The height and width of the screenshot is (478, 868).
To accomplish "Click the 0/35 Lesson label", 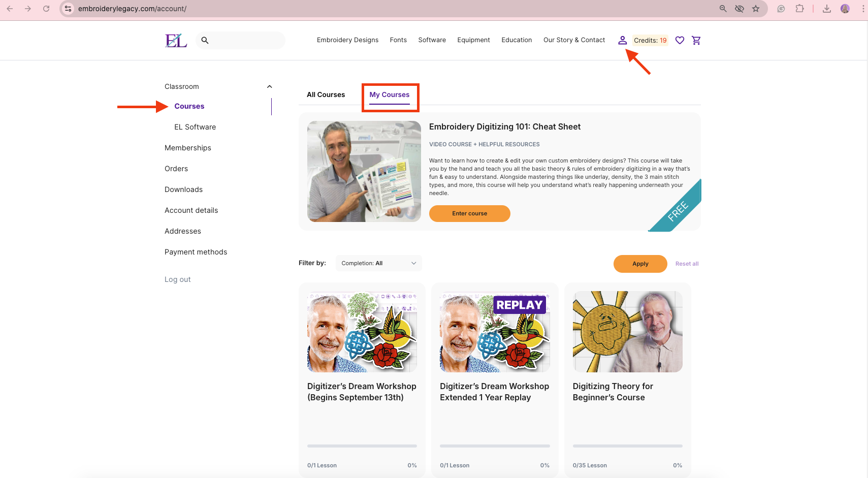I will tap(590, 465).
